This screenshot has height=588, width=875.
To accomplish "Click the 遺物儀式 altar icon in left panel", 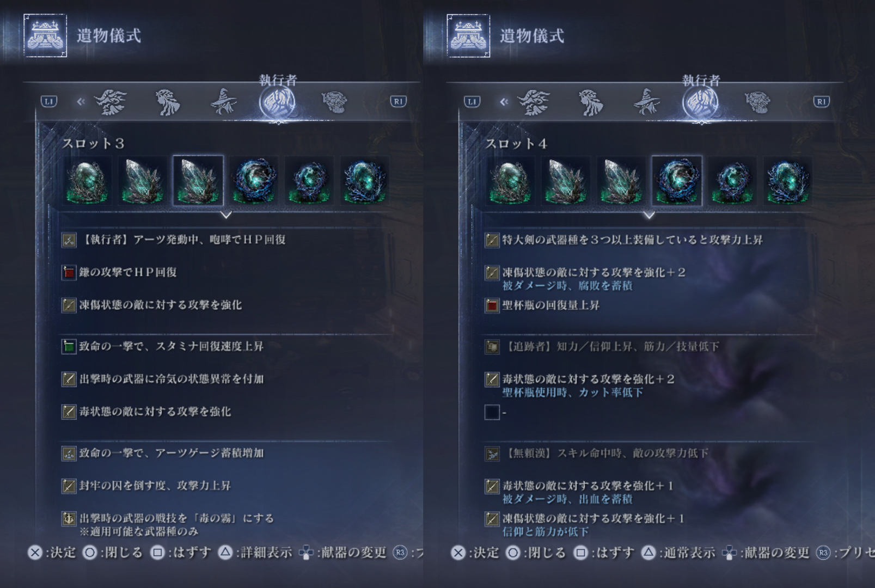I will tap(45, 36).
